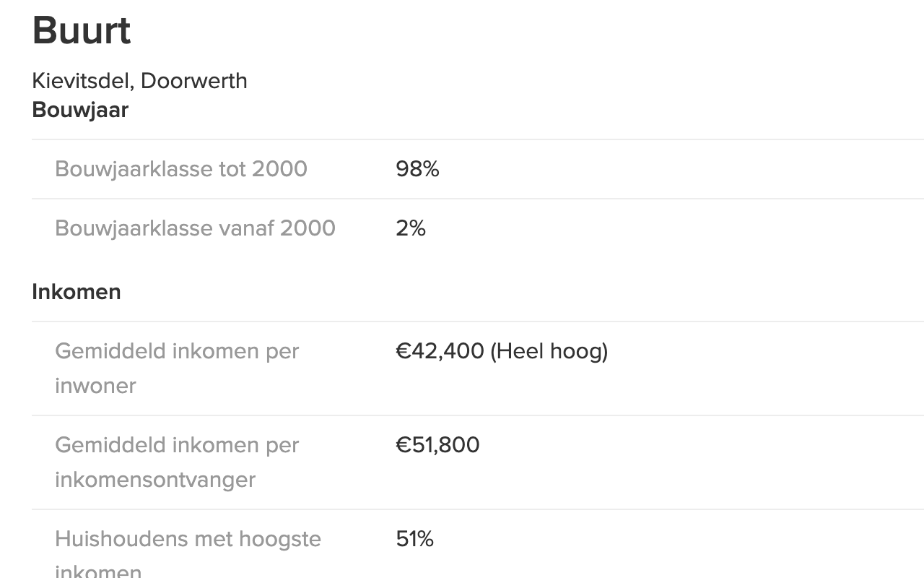
Task: Click the divider line below Inkomen heading
Action: click(476, 322)
